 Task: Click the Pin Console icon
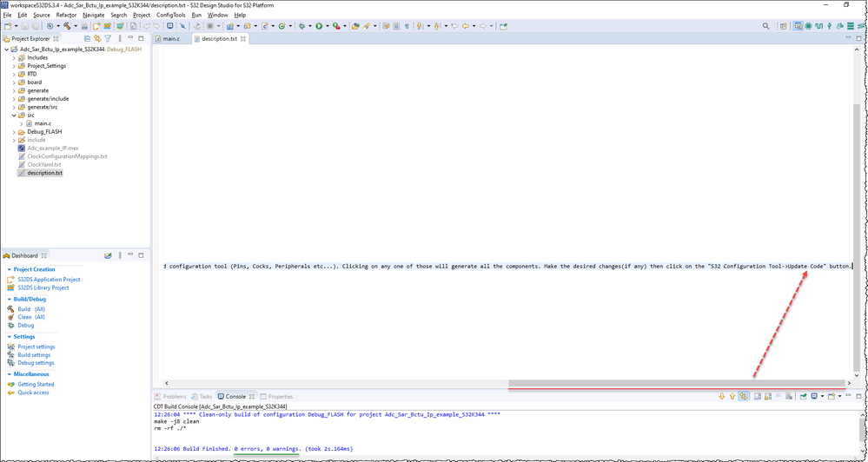[803, 396]
